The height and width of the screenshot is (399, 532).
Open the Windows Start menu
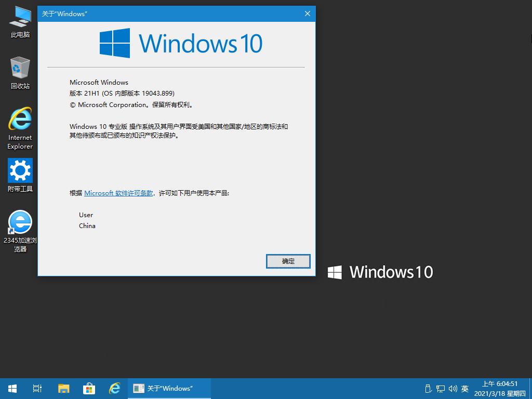[12, 389]
